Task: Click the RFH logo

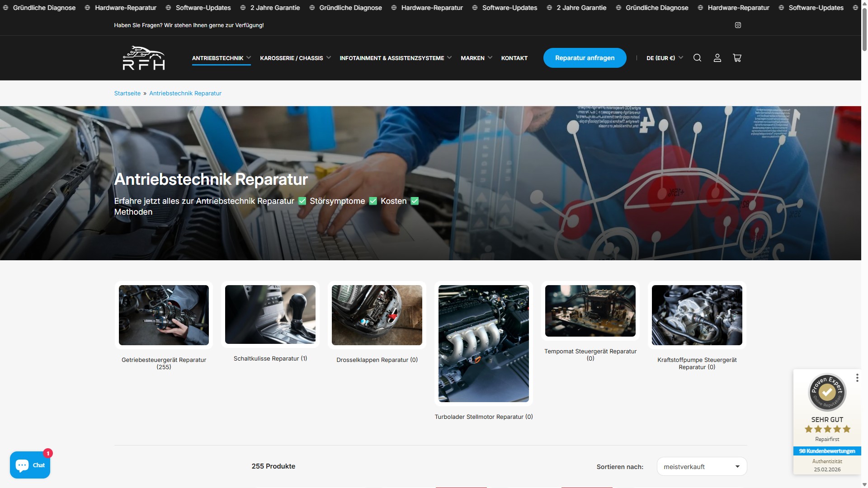Action: (144, 58)
